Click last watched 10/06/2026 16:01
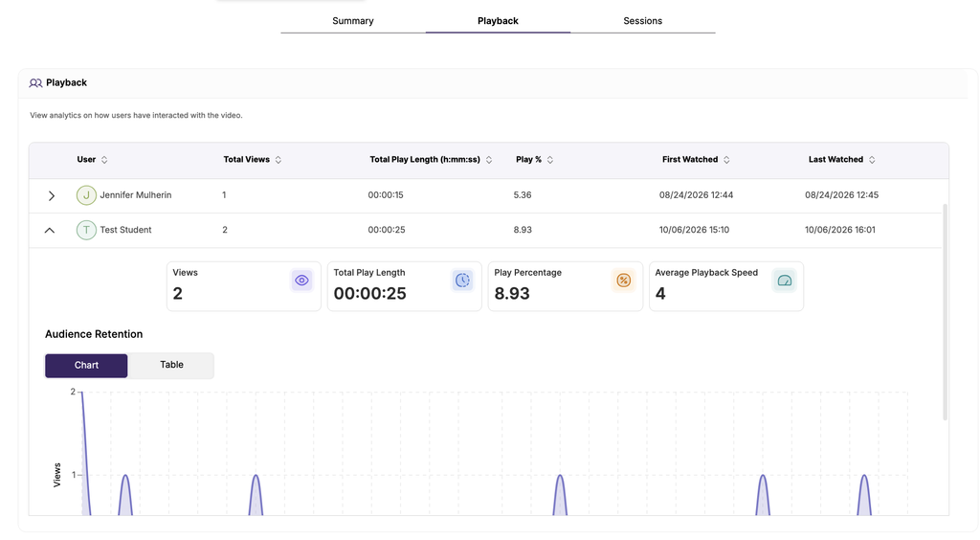This screenshot has height=540, width=980. 840,230
